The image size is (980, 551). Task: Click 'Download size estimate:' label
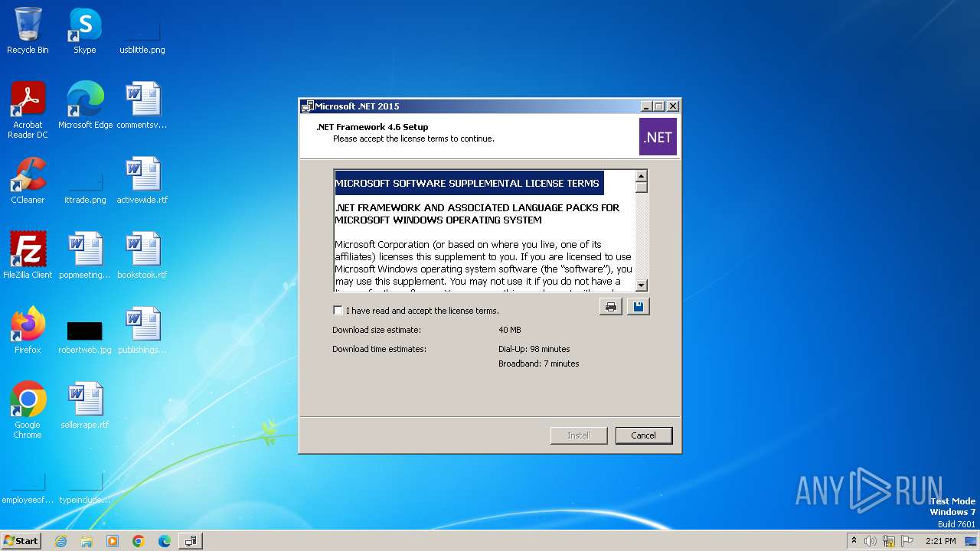(377, 330)
